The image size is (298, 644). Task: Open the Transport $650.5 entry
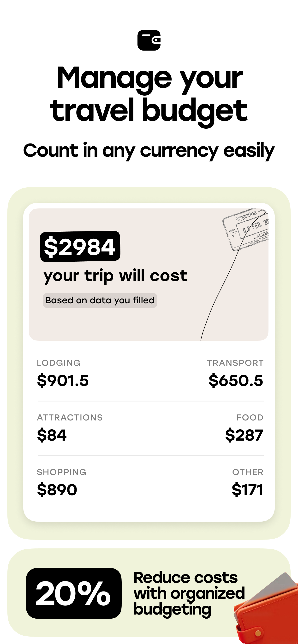pyautogui.click(x=235, y=374)
